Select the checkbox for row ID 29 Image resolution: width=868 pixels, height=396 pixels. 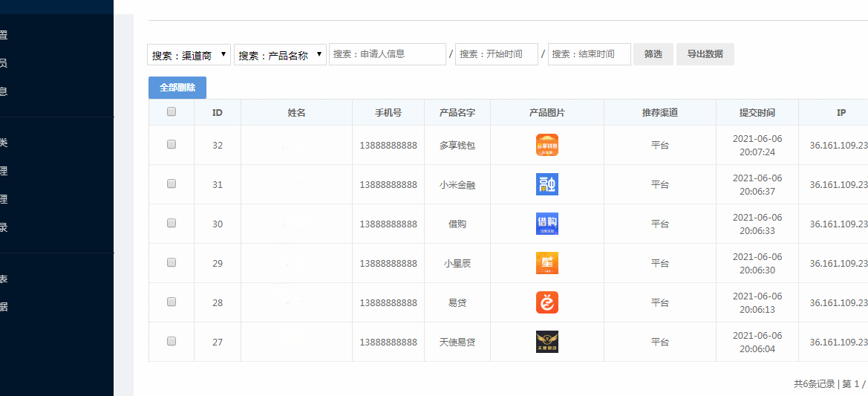(172, 262)
